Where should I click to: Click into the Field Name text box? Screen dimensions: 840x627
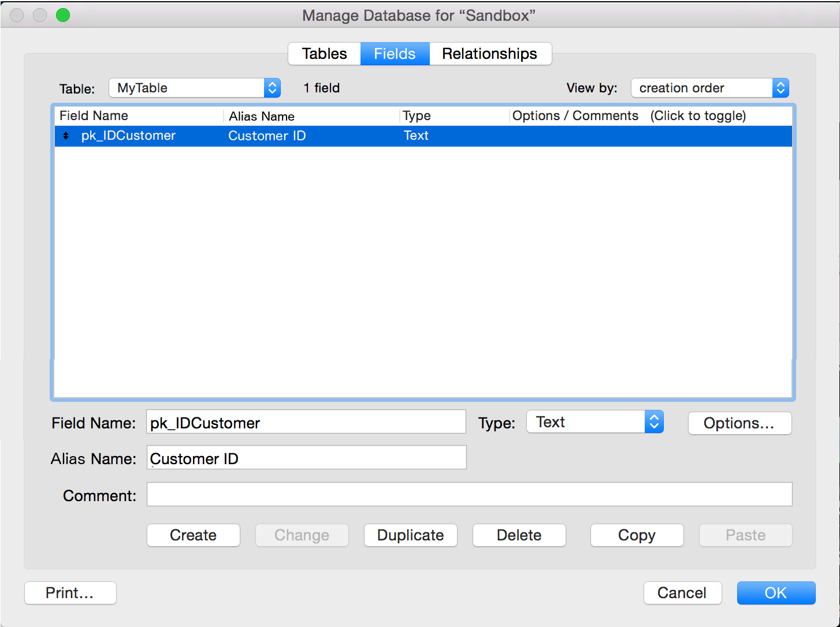pos(306,422)
